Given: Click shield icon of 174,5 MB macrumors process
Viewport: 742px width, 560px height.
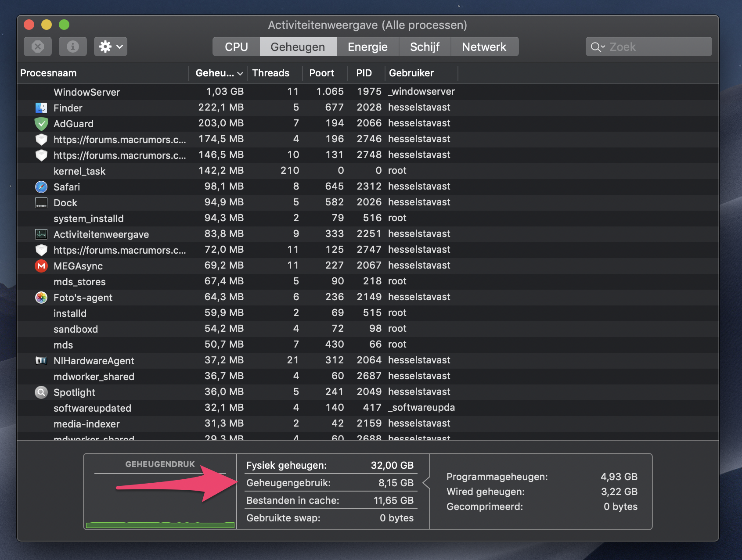Looking at the screenshot, I should 41,140.
